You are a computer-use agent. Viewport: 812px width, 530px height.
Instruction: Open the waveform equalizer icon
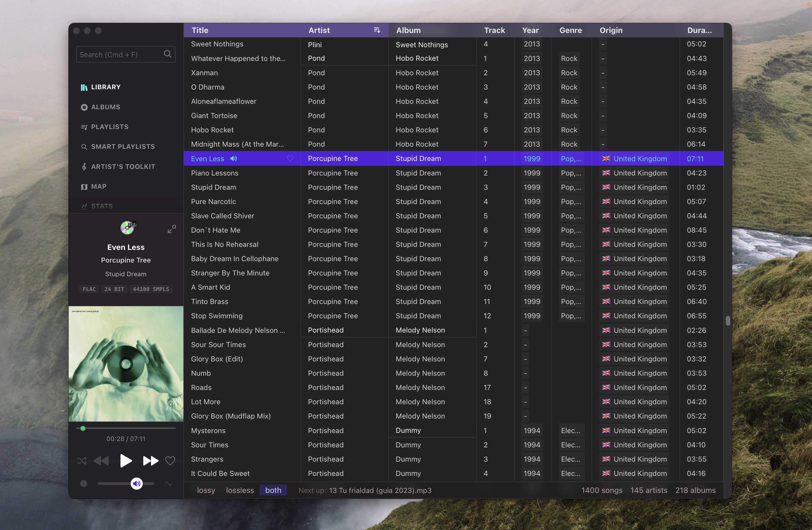click(168, 484)
